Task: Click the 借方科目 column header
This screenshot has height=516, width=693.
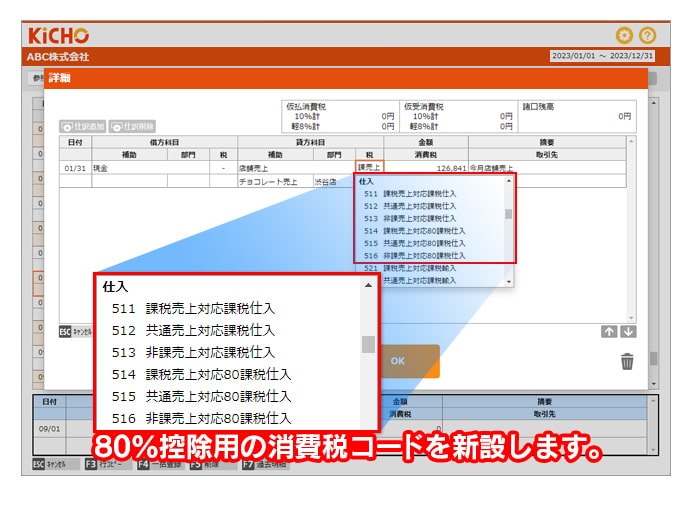Action: (164, 142)
